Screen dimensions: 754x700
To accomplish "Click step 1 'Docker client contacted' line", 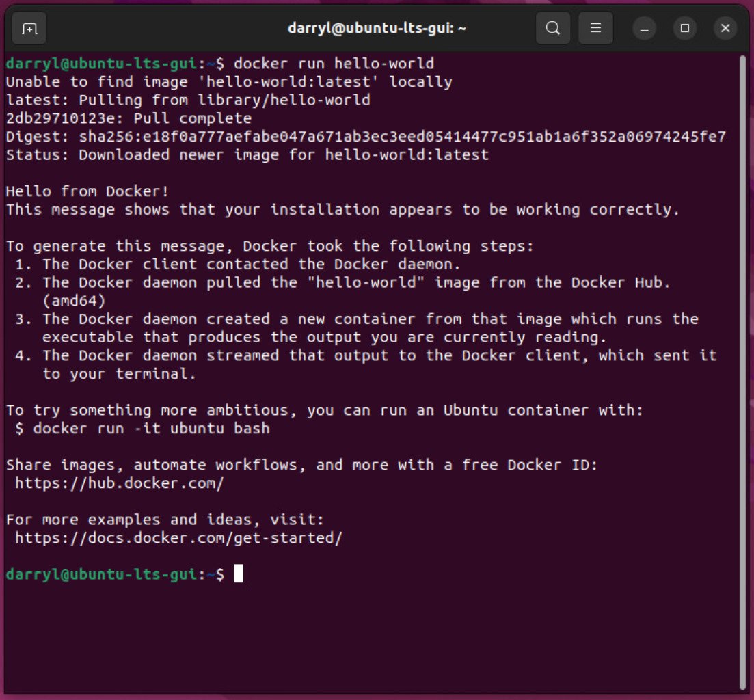I will (238, 265).
